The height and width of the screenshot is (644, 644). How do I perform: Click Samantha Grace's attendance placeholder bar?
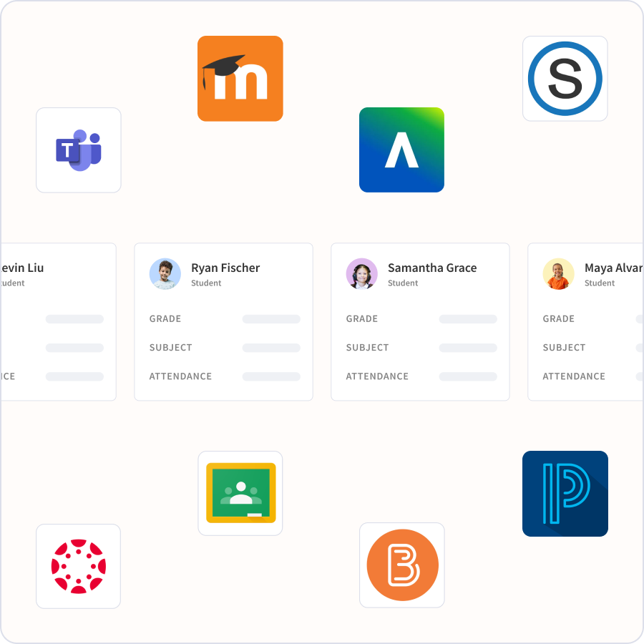468,376
